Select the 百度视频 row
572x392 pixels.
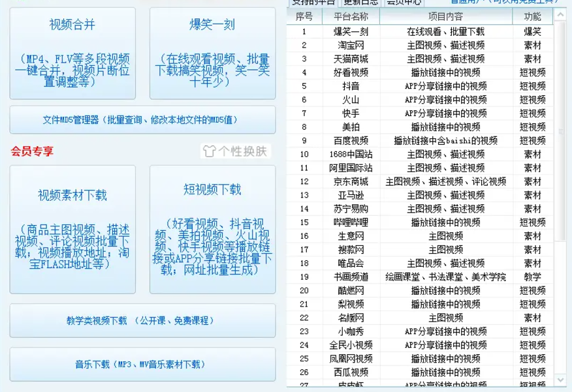click(x=420, y=141)
